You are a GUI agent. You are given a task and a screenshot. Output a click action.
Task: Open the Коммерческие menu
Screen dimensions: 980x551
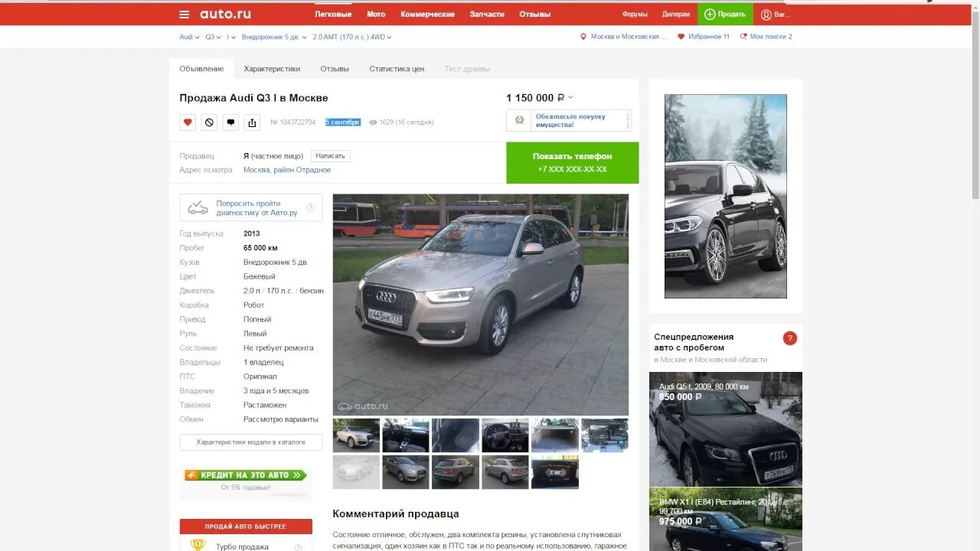(427, 14)
